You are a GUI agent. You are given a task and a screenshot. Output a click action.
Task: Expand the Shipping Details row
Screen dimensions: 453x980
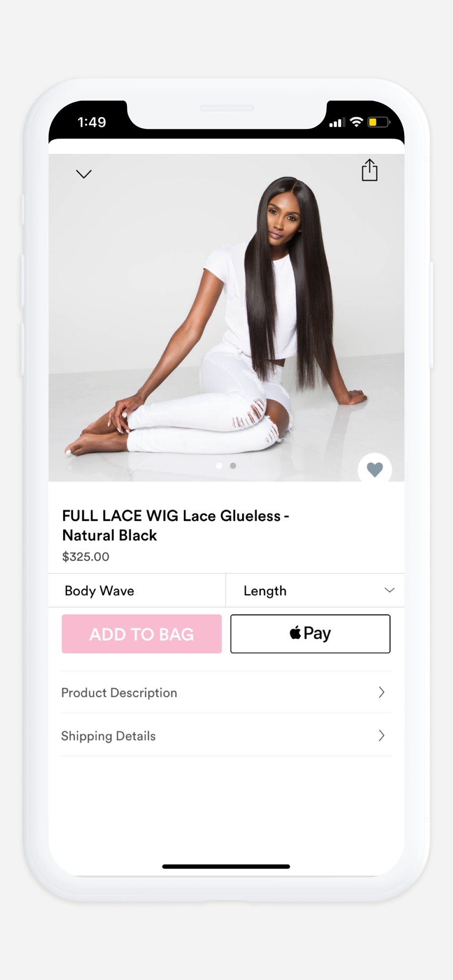[226, 735]
